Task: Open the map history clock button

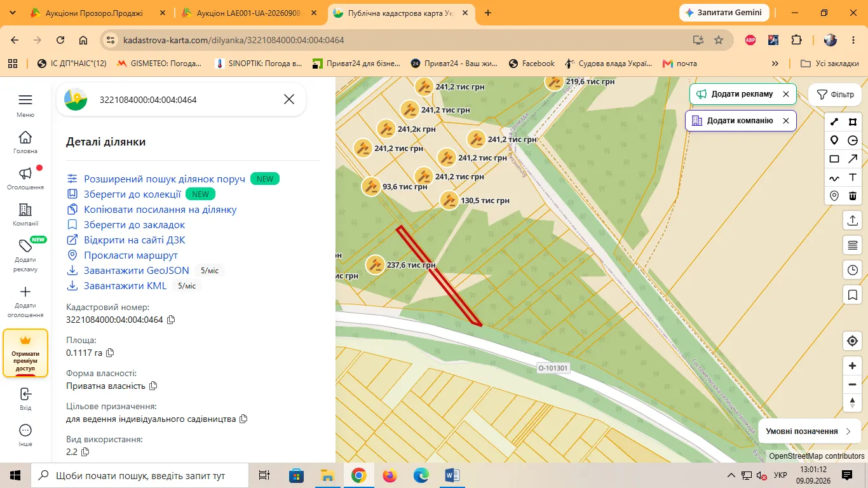Action: click(x=852, y=270)
